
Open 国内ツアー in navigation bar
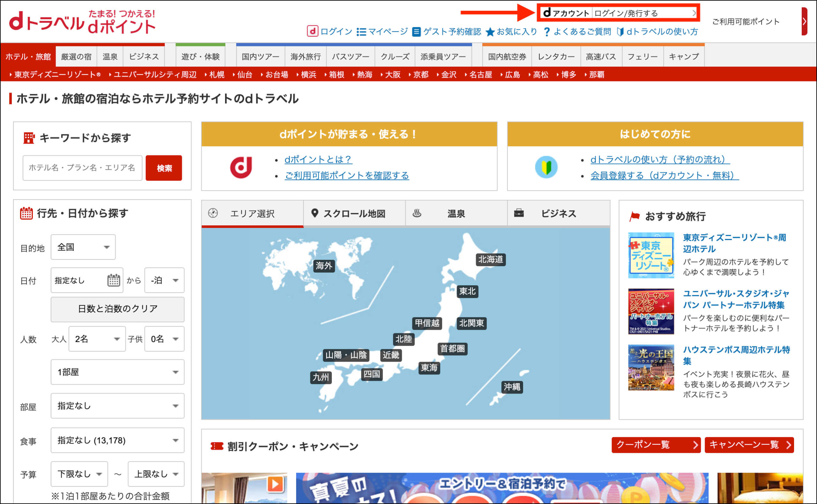[x=260, y=56]
